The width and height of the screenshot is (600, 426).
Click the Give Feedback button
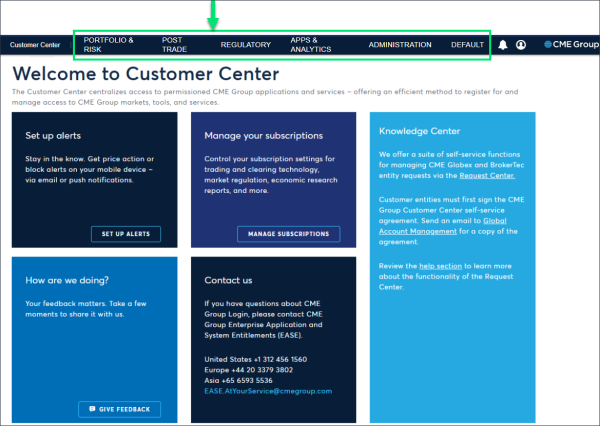tap(119, 409)
